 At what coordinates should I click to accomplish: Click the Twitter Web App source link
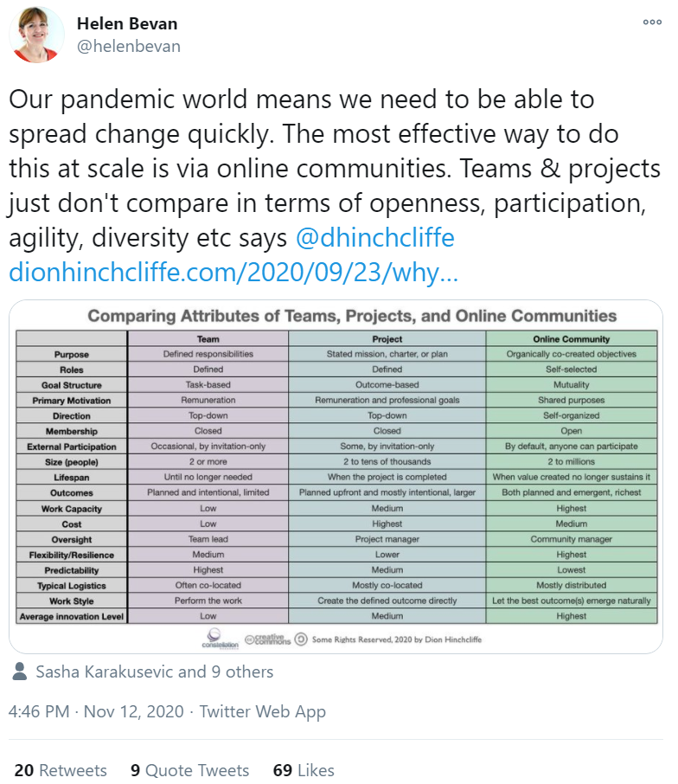(262, 711)
